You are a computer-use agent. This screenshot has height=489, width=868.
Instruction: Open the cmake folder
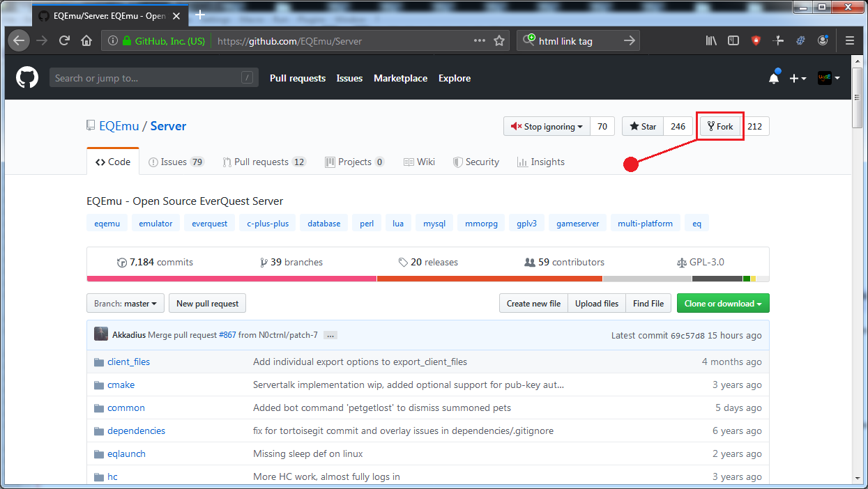click(121, 385)
